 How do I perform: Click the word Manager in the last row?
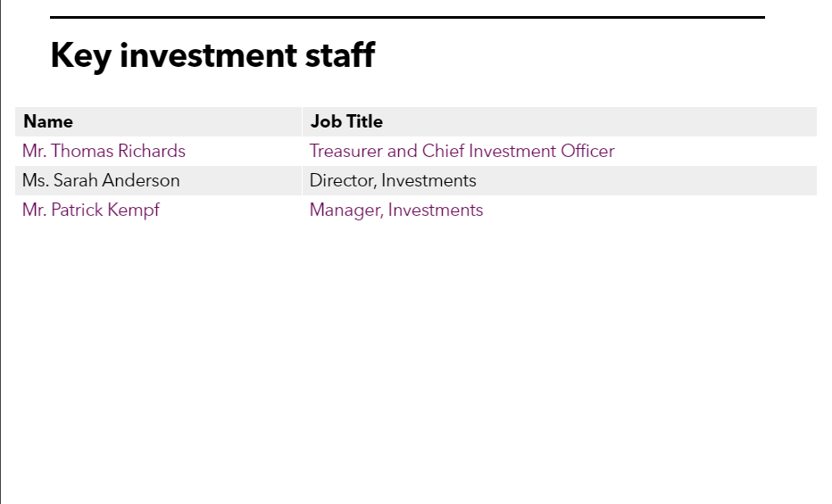(346, 211)
